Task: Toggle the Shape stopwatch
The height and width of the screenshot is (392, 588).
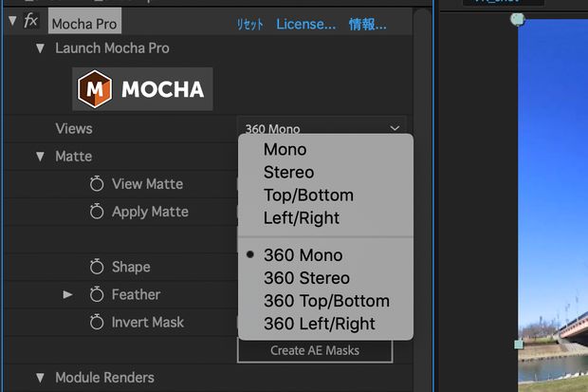Action: point(97,267)
